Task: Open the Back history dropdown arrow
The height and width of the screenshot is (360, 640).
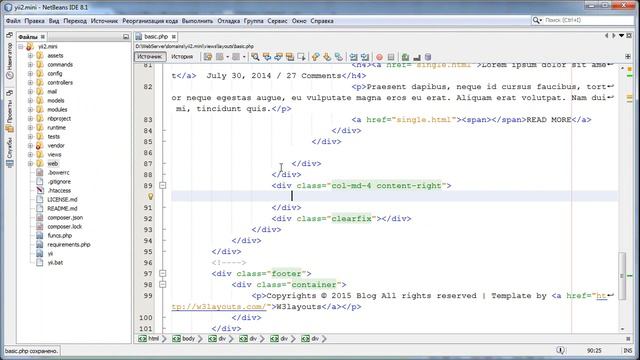Action: pos(227,57)
